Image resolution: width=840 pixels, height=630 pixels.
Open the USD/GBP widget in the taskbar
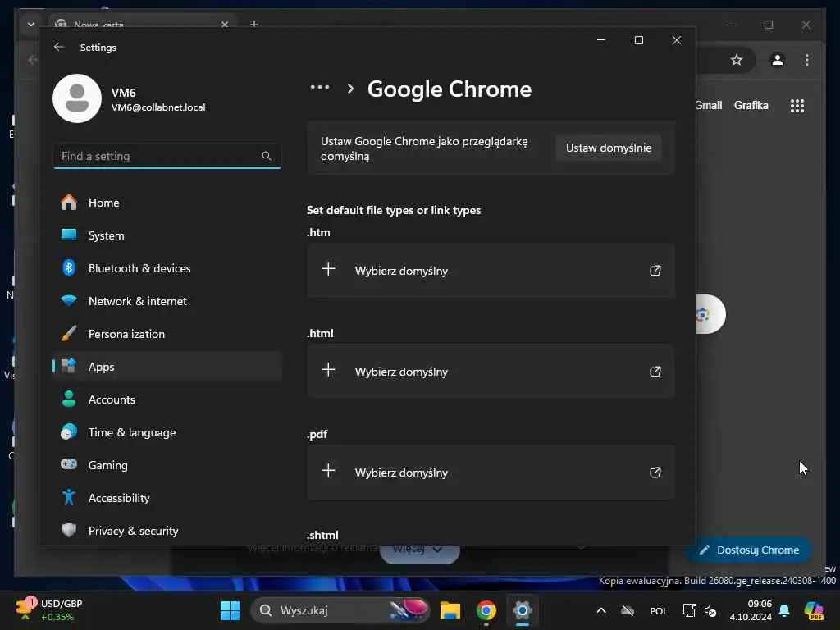[x=50, y=610]
